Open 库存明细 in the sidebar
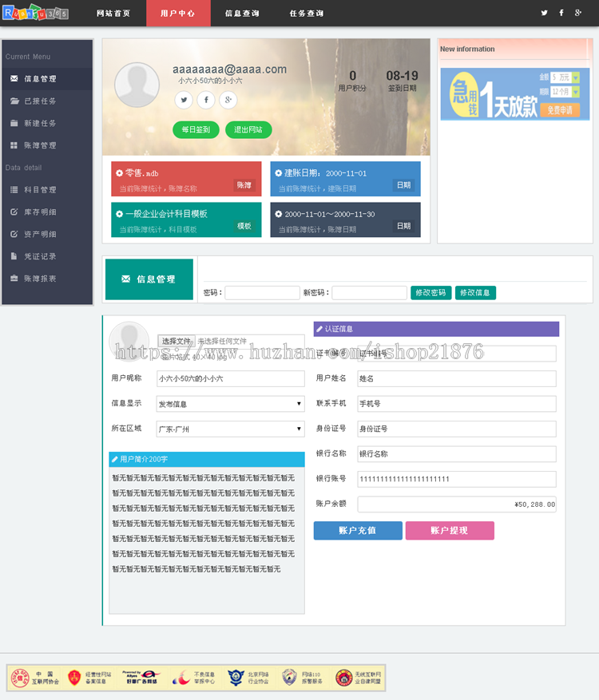Screen dimensions: 599x700 tap(40, 212)
